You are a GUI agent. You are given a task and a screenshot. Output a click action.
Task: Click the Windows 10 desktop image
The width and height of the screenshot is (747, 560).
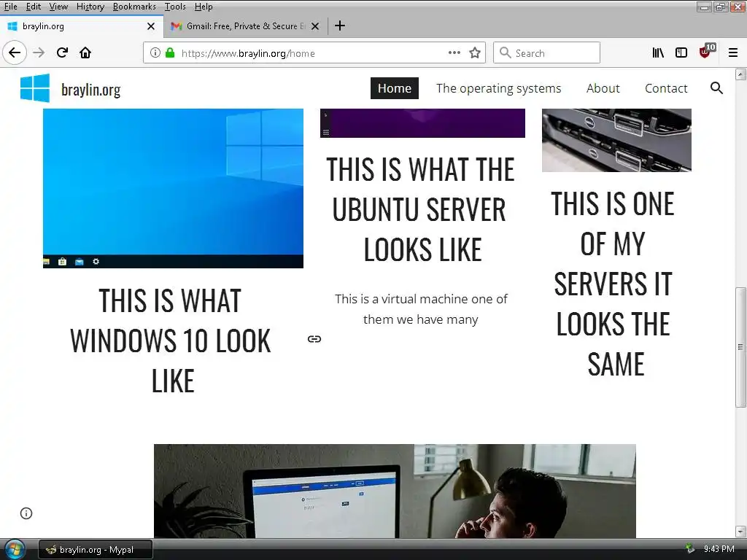(x=173, y=188)
